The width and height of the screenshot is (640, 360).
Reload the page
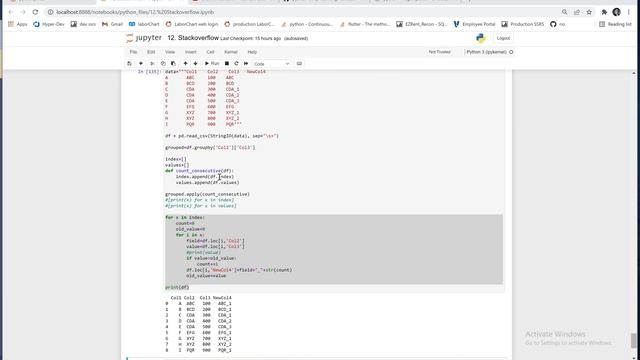coord(36,12)
